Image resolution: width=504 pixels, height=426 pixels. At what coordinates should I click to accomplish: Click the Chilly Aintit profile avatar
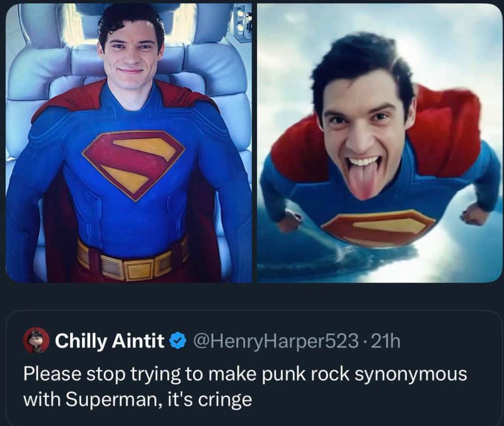tap(36, 341)
